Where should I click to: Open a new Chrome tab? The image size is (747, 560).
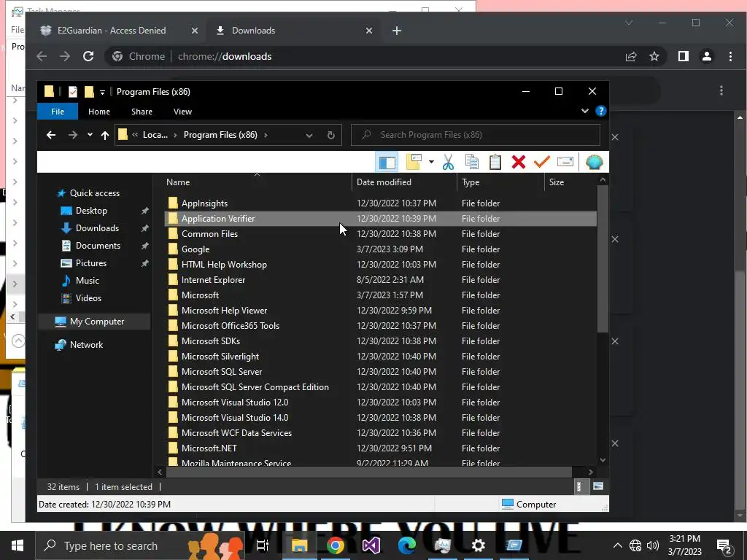pyautogui.click(x=396, y=31)
